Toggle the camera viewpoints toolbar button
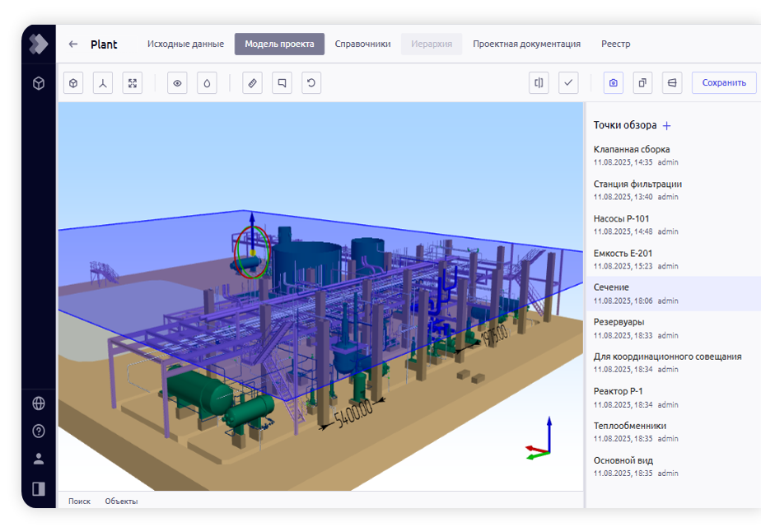The image size is (761, 532). pos(614,83)
